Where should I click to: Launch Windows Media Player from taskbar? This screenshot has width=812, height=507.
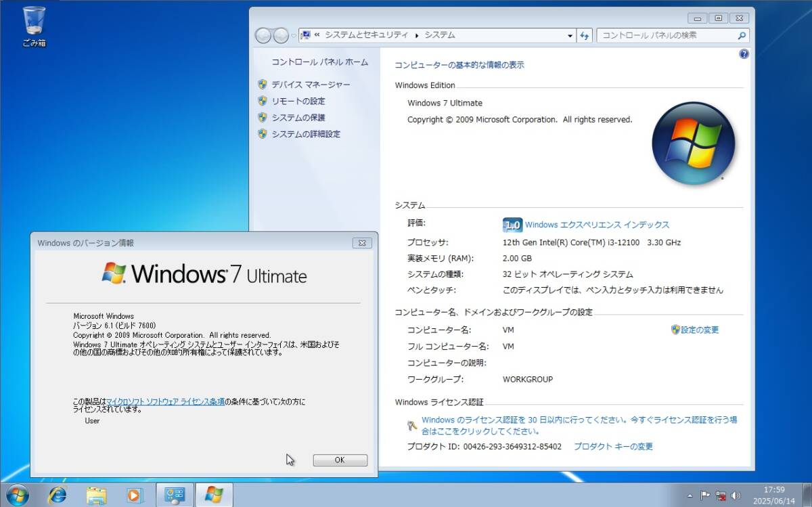click(x=135, y=495)
